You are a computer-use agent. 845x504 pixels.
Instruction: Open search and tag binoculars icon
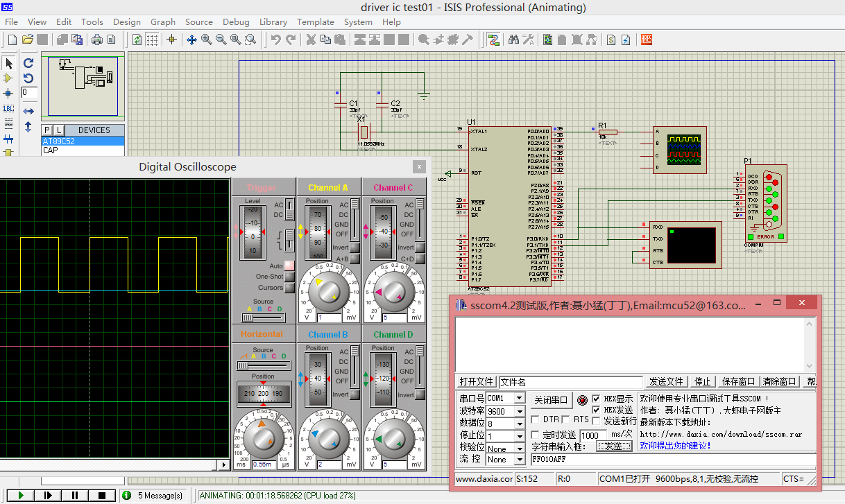click(513, 40)
